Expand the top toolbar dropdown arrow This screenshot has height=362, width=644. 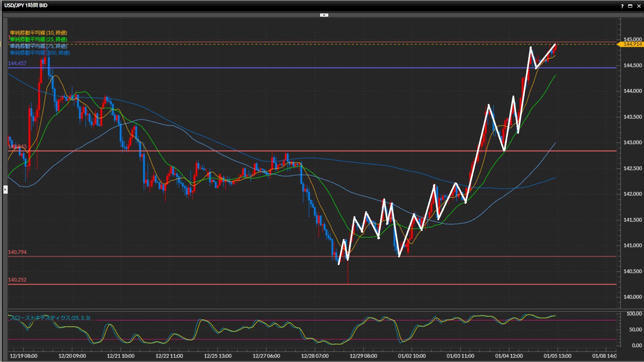pyautogui.click(x=324, y=15)
